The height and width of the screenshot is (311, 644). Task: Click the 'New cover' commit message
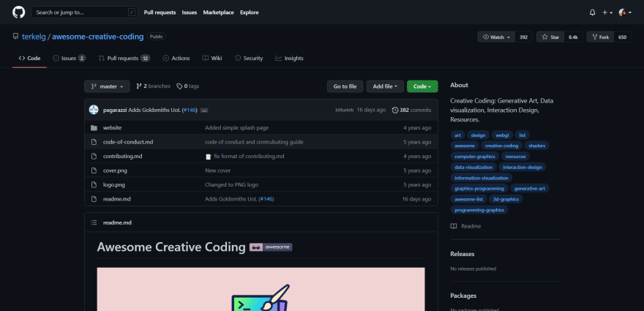pyautogui.click(x=217, y=171)
